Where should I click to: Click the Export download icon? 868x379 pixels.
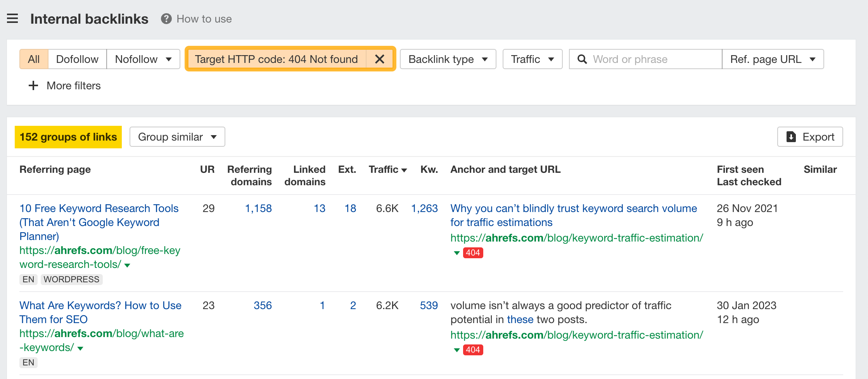click(x=791, y=137)
